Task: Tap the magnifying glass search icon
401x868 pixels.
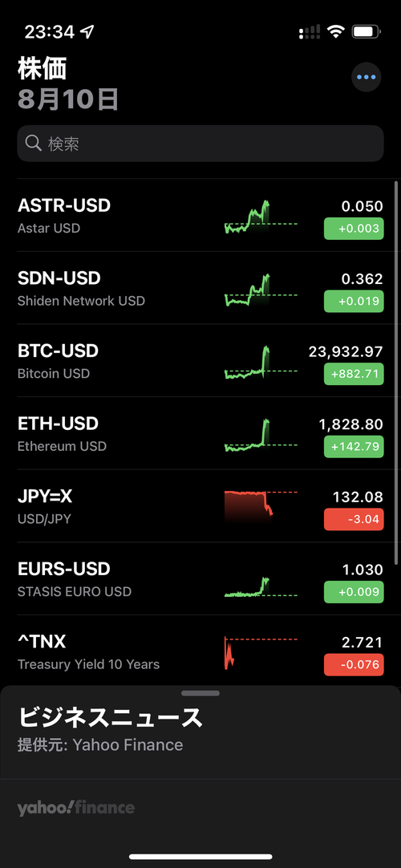Action: tap(33, 144)
